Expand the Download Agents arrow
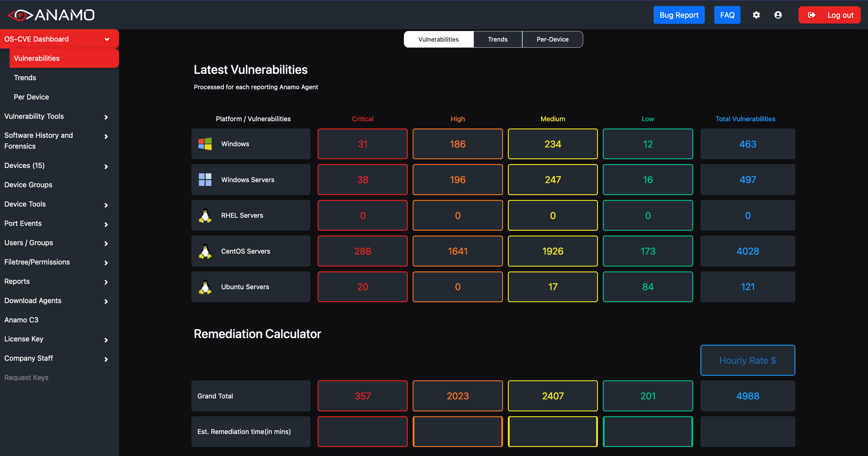The height and width of the screenshot is (456, 868). [106, 301]
